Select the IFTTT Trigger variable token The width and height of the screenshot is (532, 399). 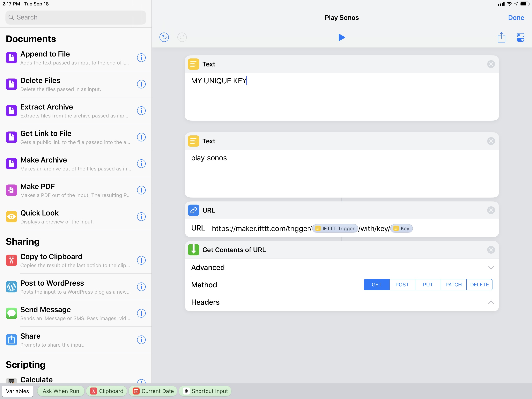click(x=335, y=228)
